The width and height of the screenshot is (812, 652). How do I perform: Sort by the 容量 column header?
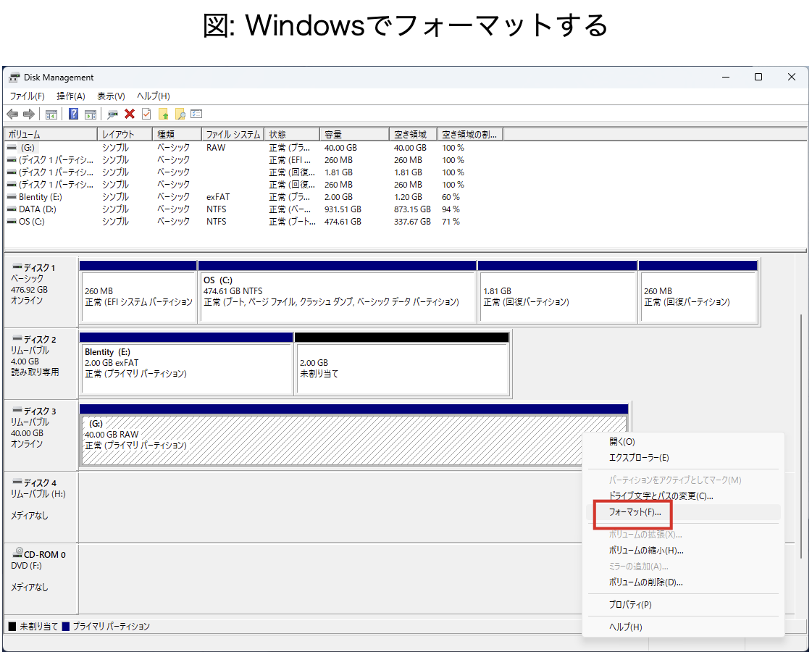coord(354,135)
